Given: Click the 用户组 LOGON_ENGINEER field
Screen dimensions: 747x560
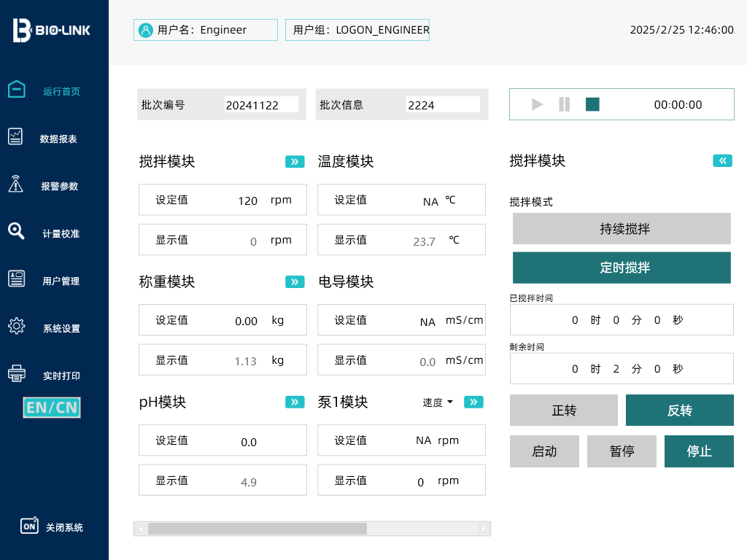Looking at the screenshot, I should tap(357, 30).
